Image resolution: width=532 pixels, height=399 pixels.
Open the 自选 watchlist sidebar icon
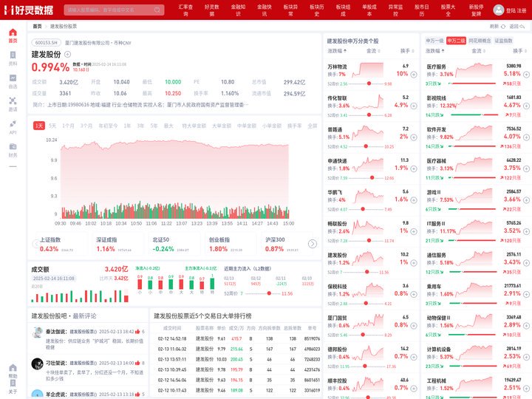pos(13,78)
